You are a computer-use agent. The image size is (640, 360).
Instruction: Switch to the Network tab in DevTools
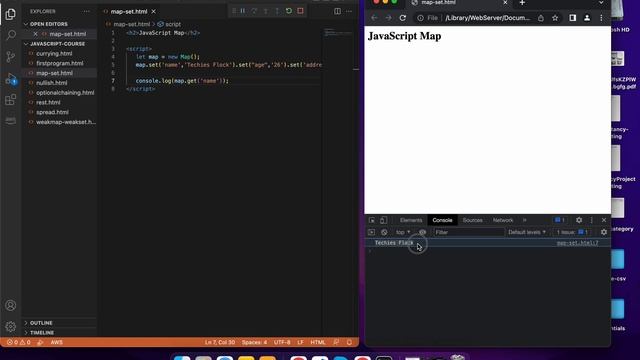tap(503, 220)
